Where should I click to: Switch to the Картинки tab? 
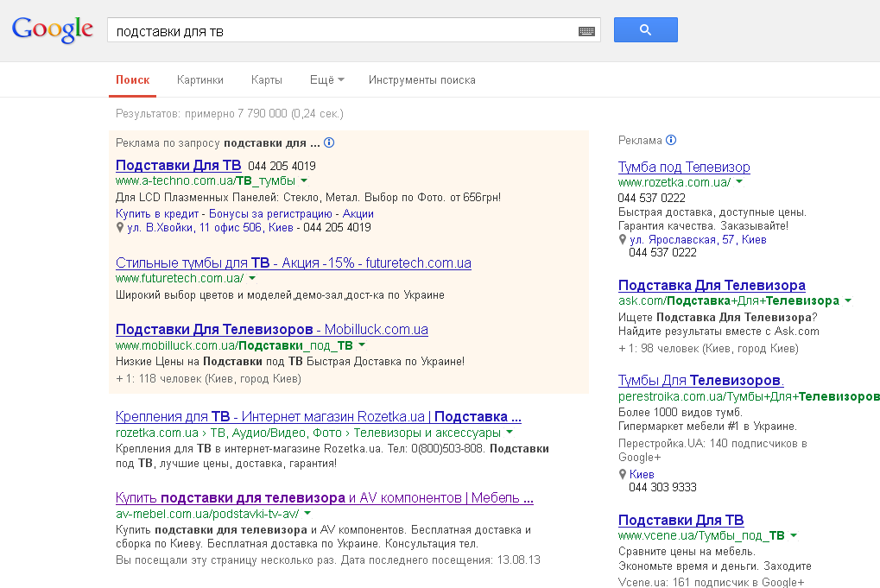pos(199,80)
